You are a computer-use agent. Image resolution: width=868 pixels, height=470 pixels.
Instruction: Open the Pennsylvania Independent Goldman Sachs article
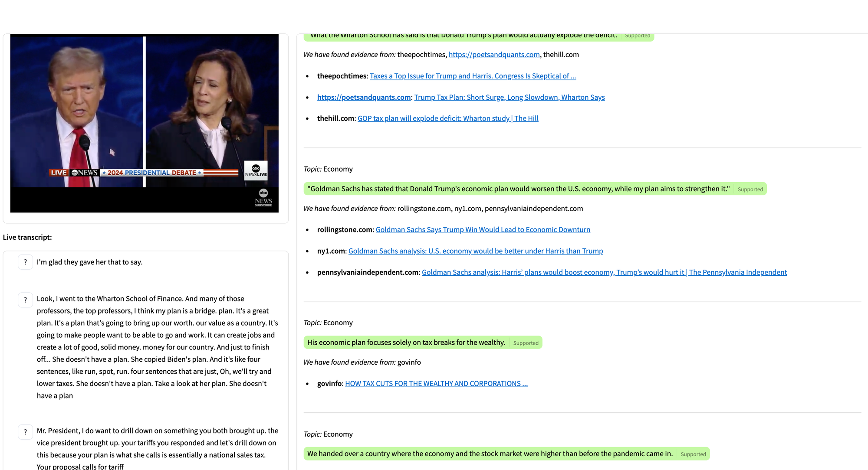coord(604,272)
